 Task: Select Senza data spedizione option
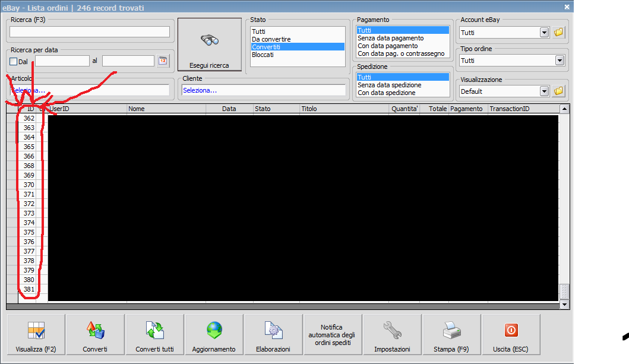point(403,85)
